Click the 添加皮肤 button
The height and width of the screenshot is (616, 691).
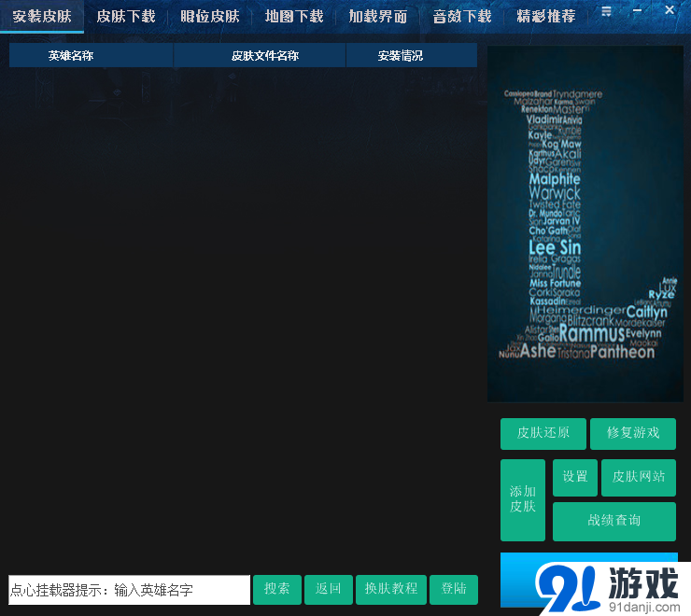pyautogui.click(x=523, y=500)
